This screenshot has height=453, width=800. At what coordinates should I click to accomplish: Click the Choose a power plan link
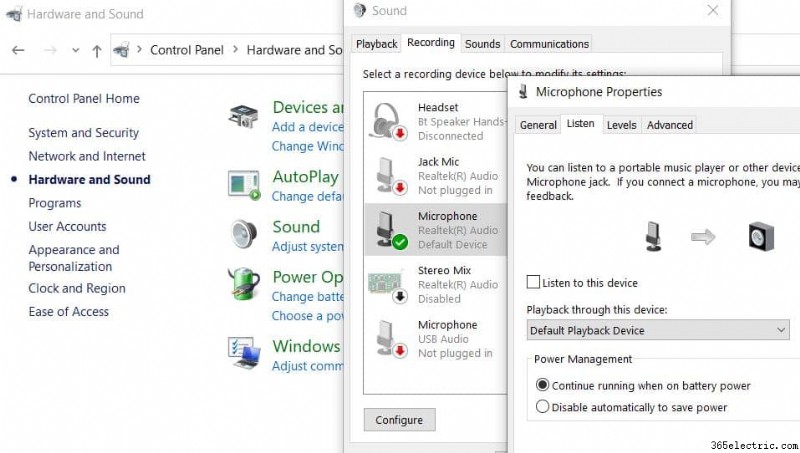click(x=308, y=316)
